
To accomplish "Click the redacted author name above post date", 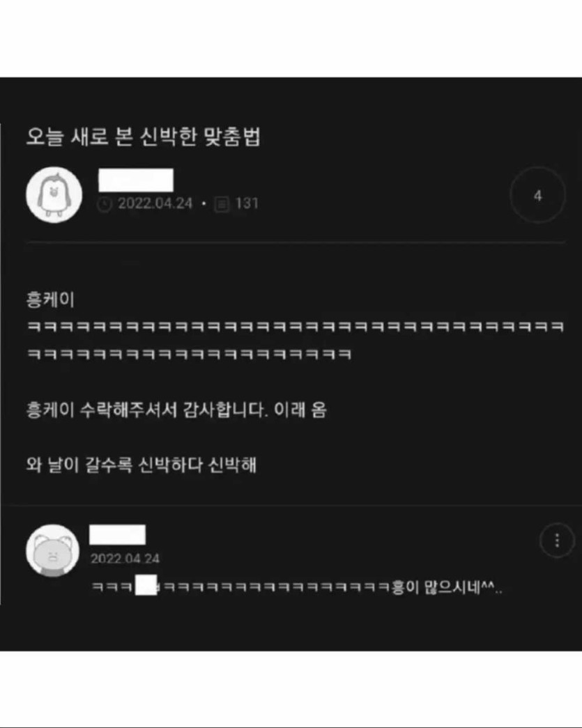I will [136, 180].
